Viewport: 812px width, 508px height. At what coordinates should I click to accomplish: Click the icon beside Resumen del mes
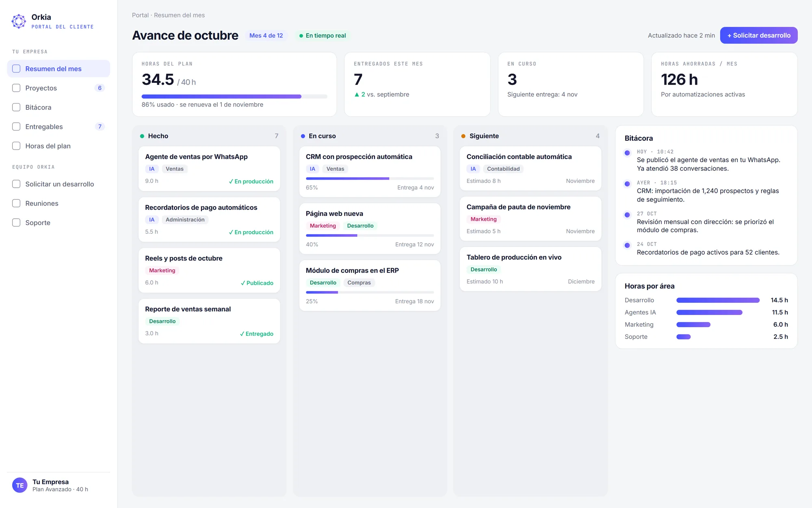pyautogui.click(x=16, y=69)
